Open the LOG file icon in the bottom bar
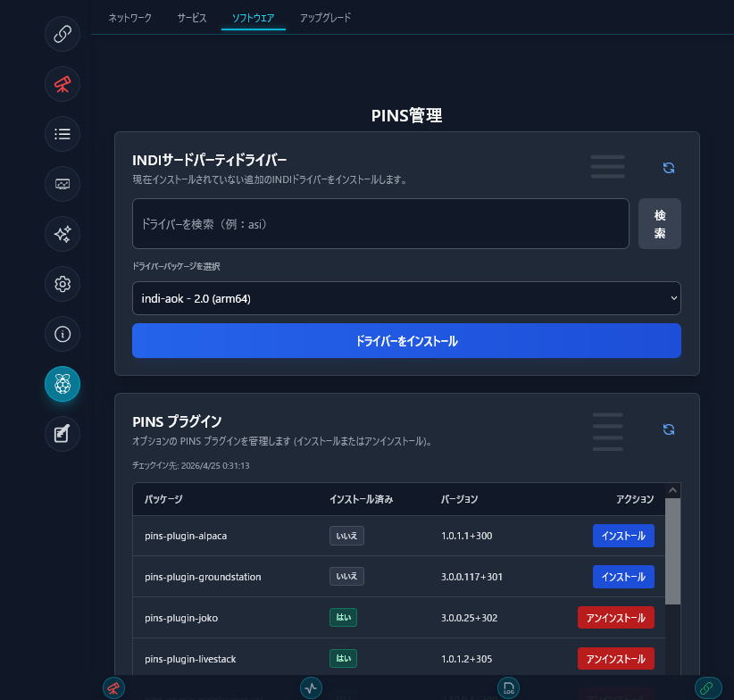The image size is (734, 700). pyautogui.click(x=509, y=687)
